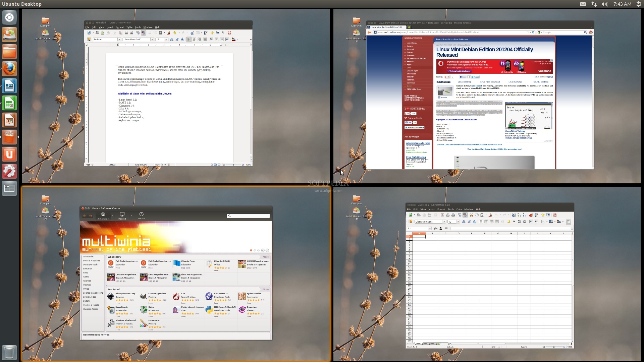Click the Help lifesaver icon in Writer
Viewport: 644px width, 362px height.
tap(229, 33)
